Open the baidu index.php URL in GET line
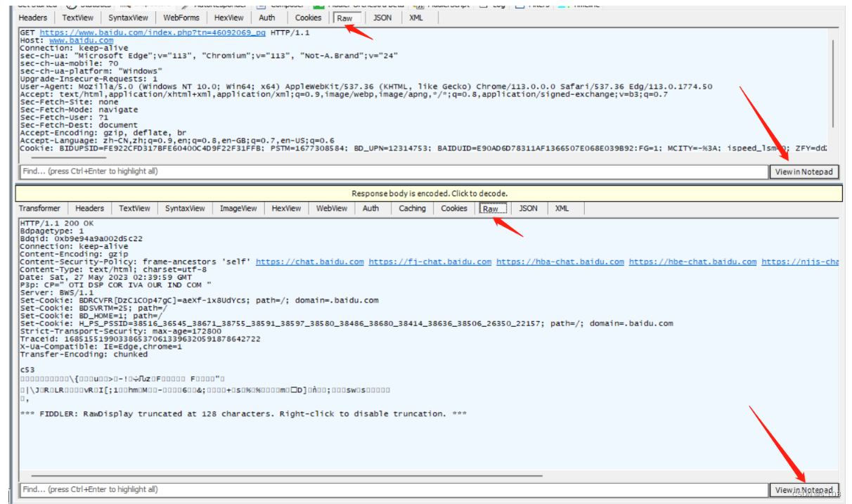The width and height of the screenshot is (852, 504). [153, 33]
